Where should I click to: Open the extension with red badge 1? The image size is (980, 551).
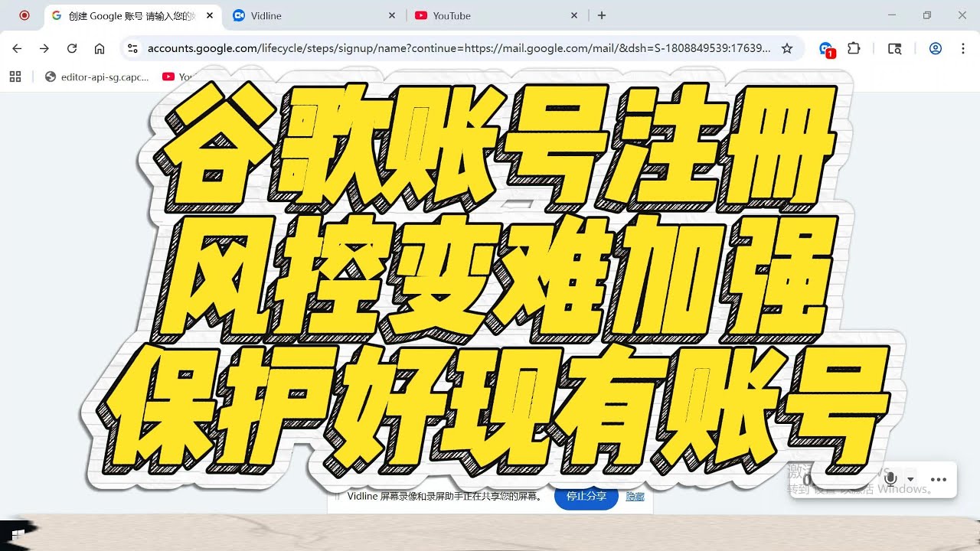click(826, 49)
